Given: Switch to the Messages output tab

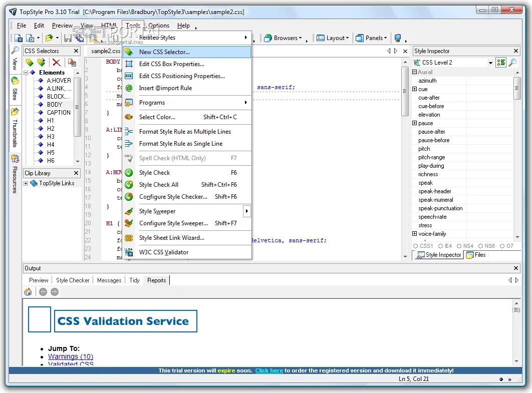Looking at the screenshot, I should (109, 280).
